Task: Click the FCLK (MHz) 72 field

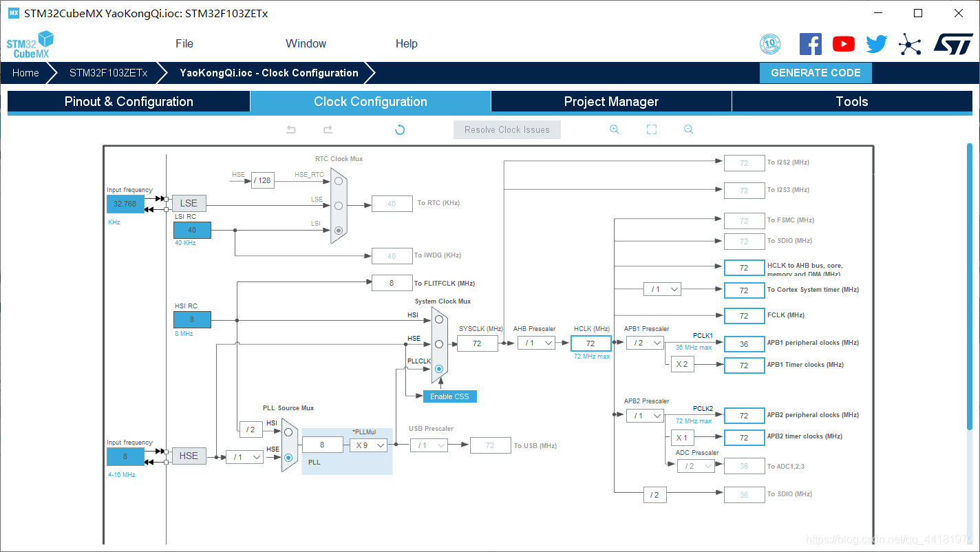Action: pyautogui.click(x=744, y=316)
